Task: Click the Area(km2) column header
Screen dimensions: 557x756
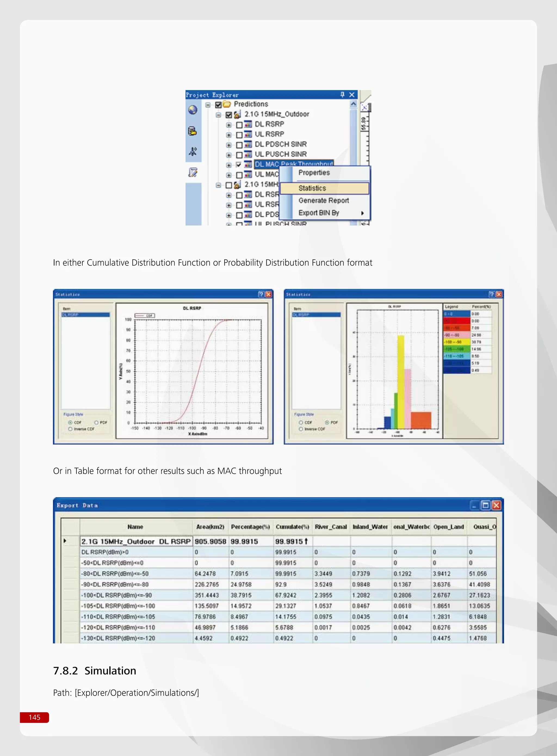Action: [x=211, y=527]
